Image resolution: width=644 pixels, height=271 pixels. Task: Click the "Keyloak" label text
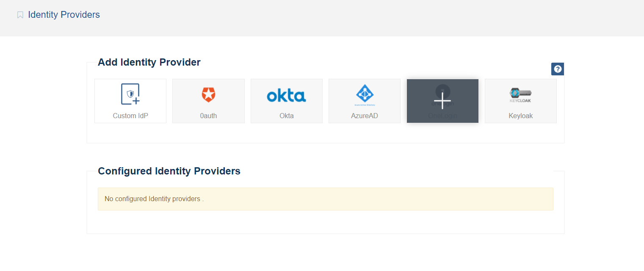coord(521,116)
